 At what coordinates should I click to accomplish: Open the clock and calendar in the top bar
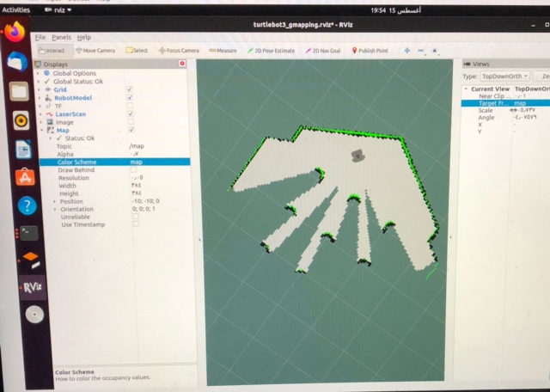[395, 10]
